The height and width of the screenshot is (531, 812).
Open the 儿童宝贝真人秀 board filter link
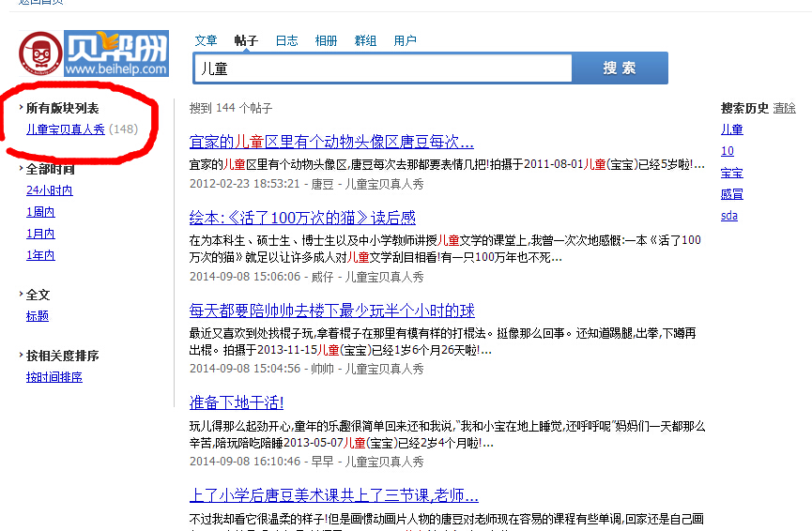pyautogui.click(x=66, y=129)
